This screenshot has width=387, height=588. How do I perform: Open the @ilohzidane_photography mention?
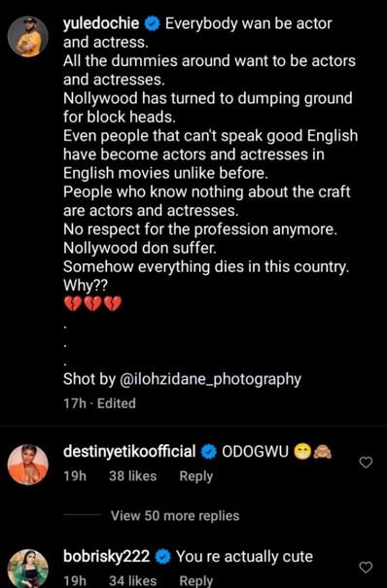[x=210, y=379]
